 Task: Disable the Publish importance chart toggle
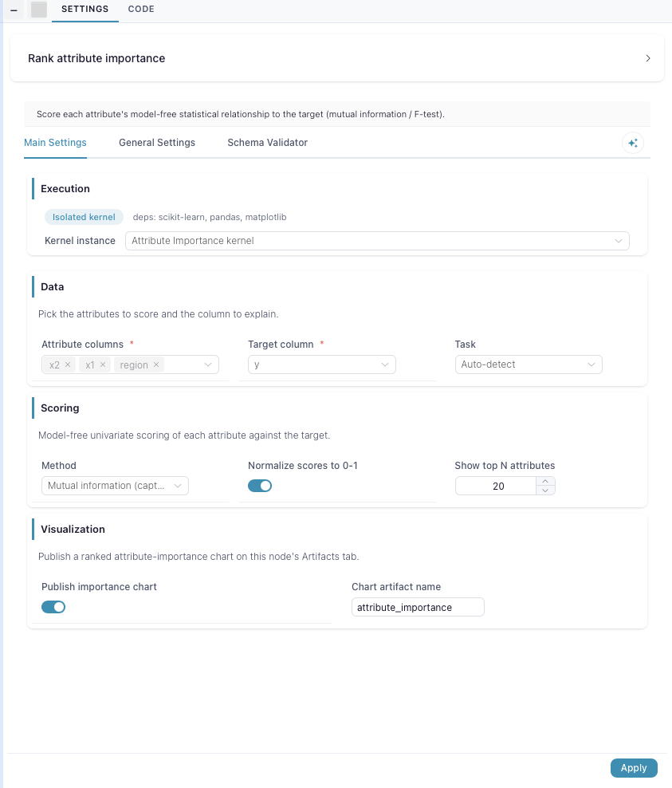[x=53, y=607]
